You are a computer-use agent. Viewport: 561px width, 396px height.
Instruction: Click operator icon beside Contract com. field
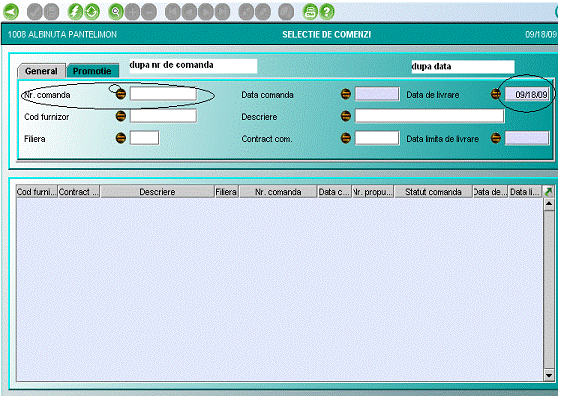pos(346,138)
